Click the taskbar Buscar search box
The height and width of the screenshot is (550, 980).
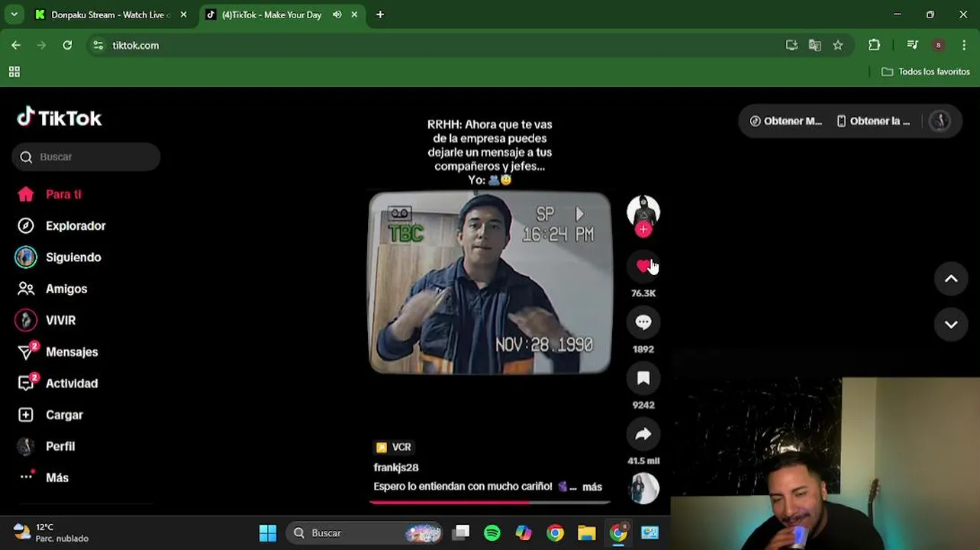pyautogui.click(x=366, y=533)
